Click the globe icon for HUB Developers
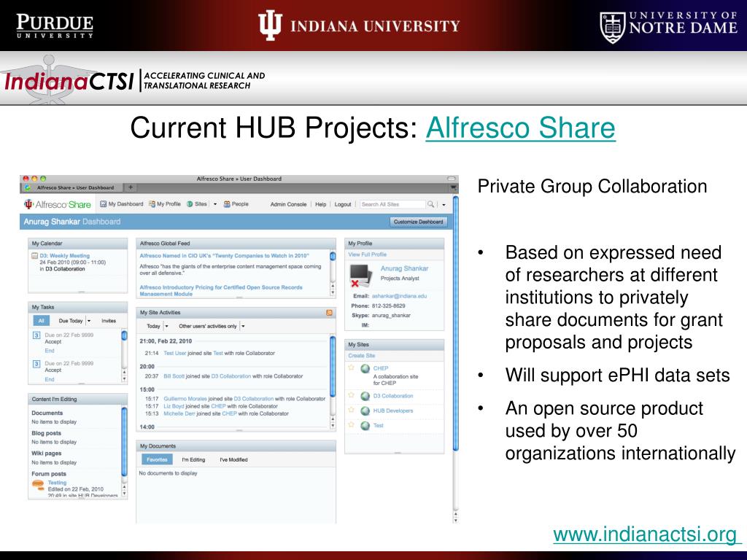This screenshot has width=747, height=560. (365, 411)
